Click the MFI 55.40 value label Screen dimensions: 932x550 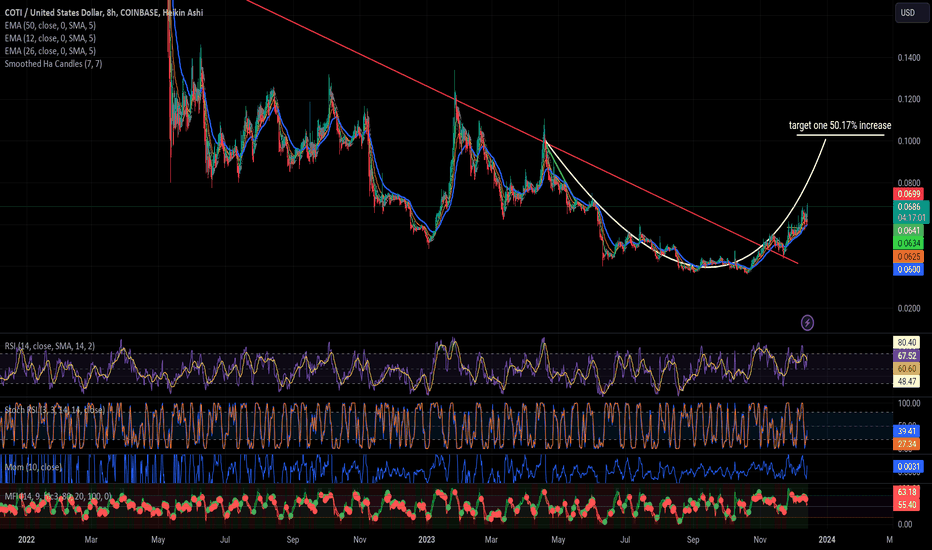click(906, 505)
